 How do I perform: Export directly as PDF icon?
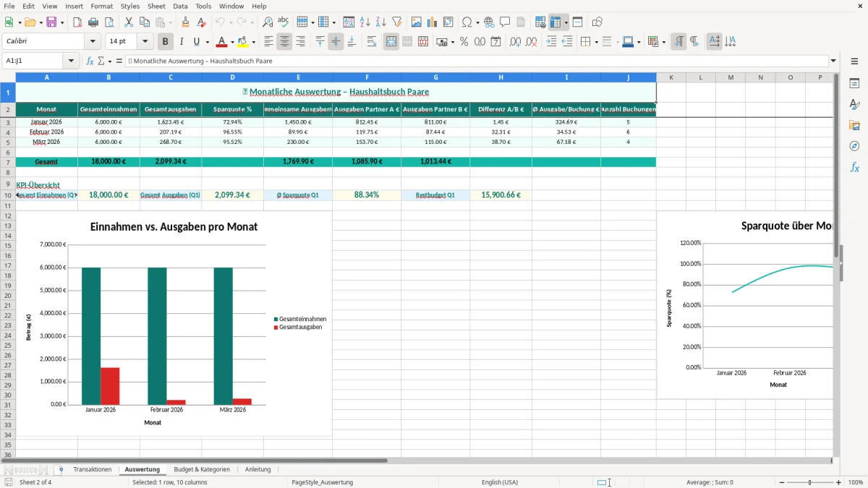tap(77, 22)
